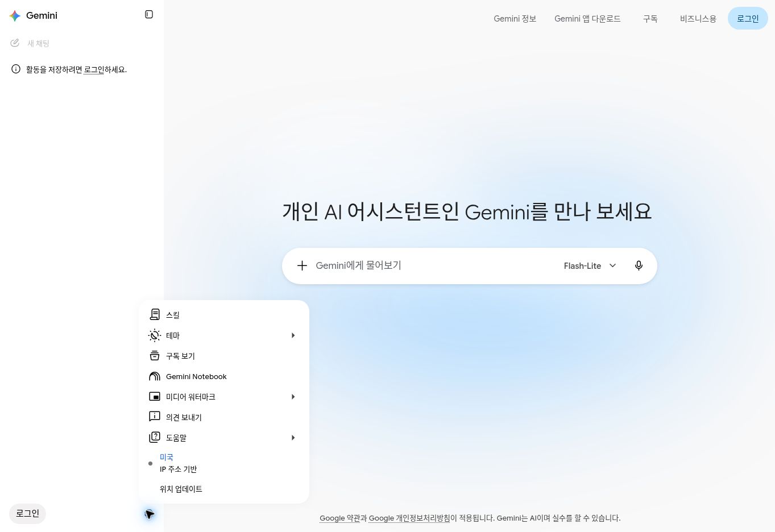The height and width of the screenshot is (532, 775).
Task: Open the Flash-Lite model selector dropdown
Action: point(590,265)
